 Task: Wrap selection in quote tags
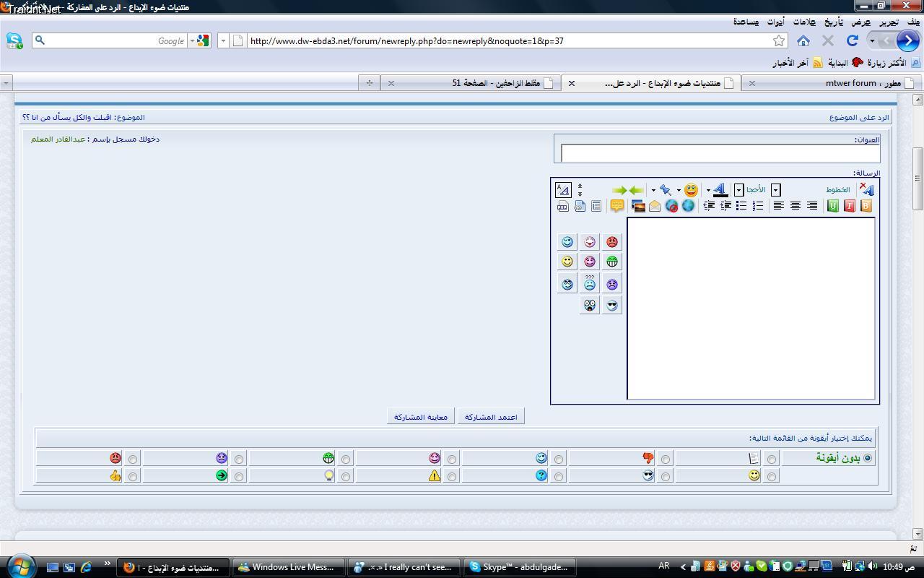tap(616, 206)
